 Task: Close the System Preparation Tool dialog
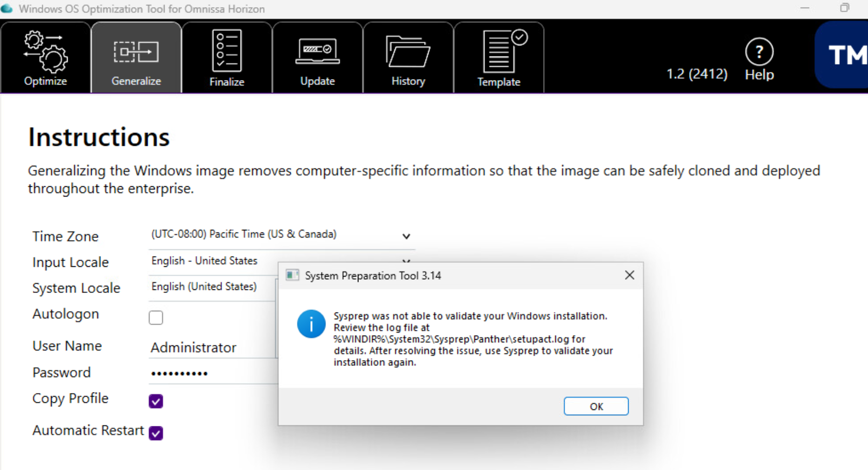coord(630,276)
